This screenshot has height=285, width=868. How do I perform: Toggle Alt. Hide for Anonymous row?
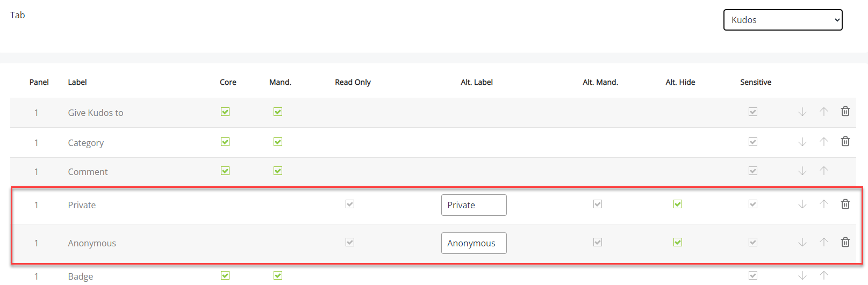pos(678,242)
